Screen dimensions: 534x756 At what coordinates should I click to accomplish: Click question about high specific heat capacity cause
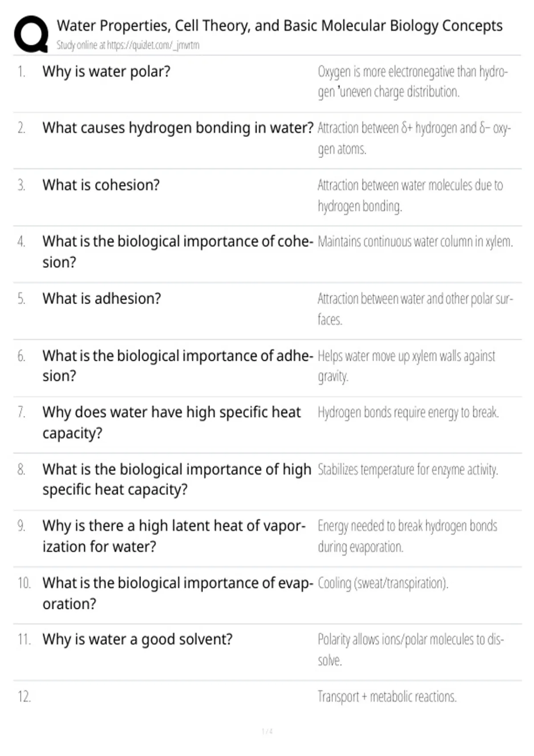(x=172, y=422)
